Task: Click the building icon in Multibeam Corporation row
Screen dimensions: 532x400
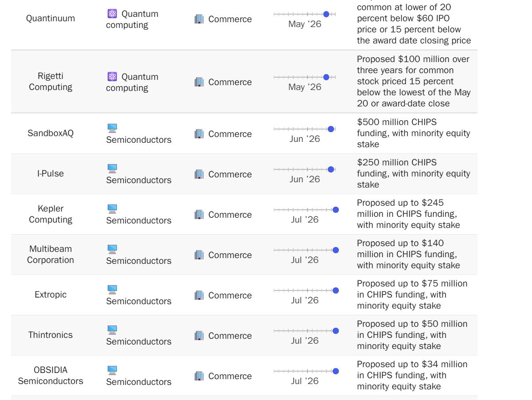Action: coord(199,255)
